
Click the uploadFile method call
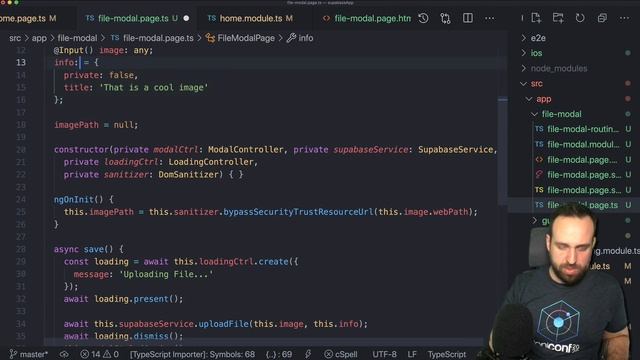pos(224,324)
